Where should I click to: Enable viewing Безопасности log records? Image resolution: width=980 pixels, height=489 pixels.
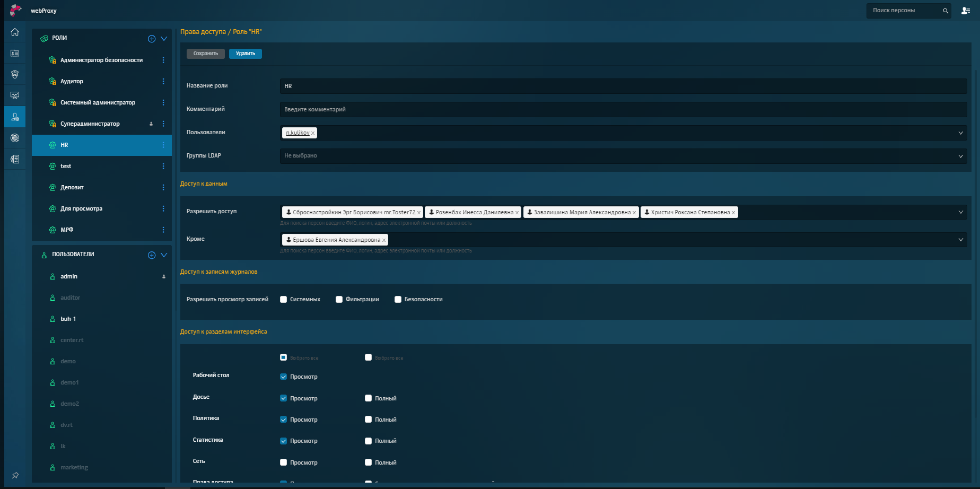pyautogui.click(x=398, y=300)
